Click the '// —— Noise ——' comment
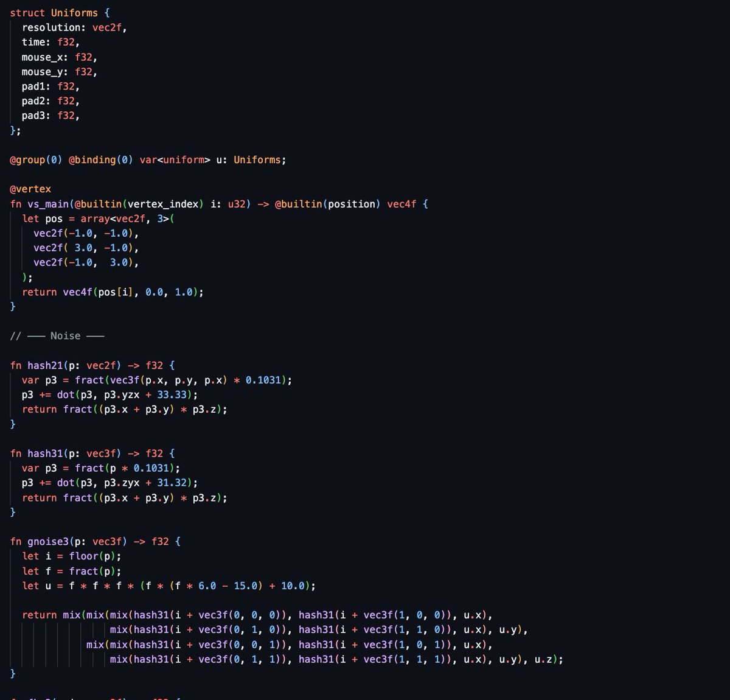730x700 pixels. 57,336
